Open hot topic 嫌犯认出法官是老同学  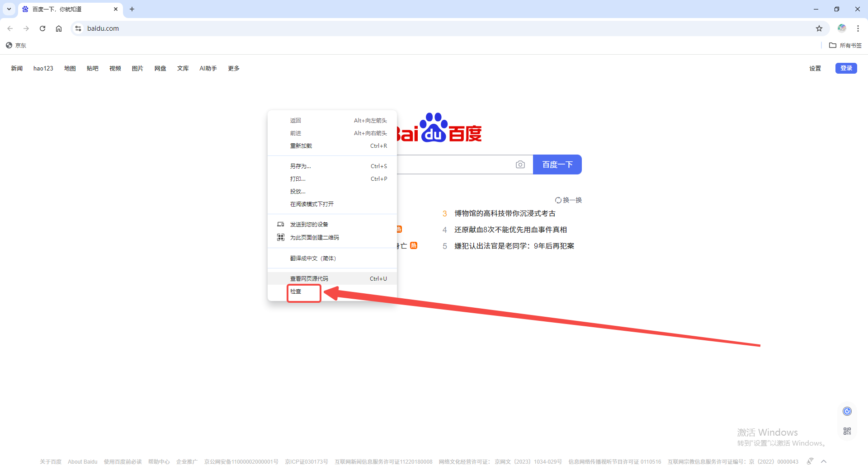pyautogui.click(x=514, y=246)
